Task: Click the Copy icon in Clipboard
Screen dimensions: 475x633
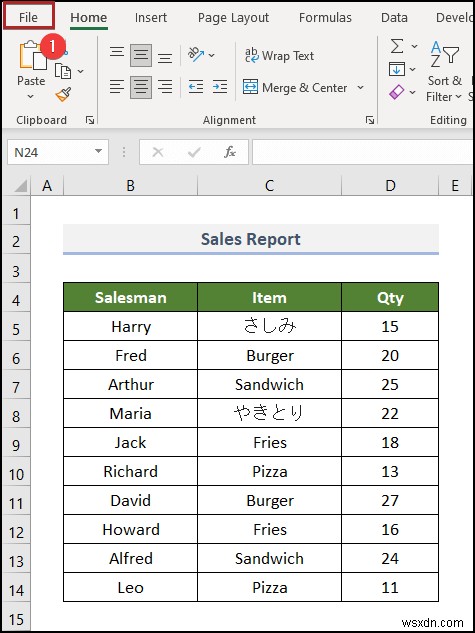Action: click(x=63, y=71)
